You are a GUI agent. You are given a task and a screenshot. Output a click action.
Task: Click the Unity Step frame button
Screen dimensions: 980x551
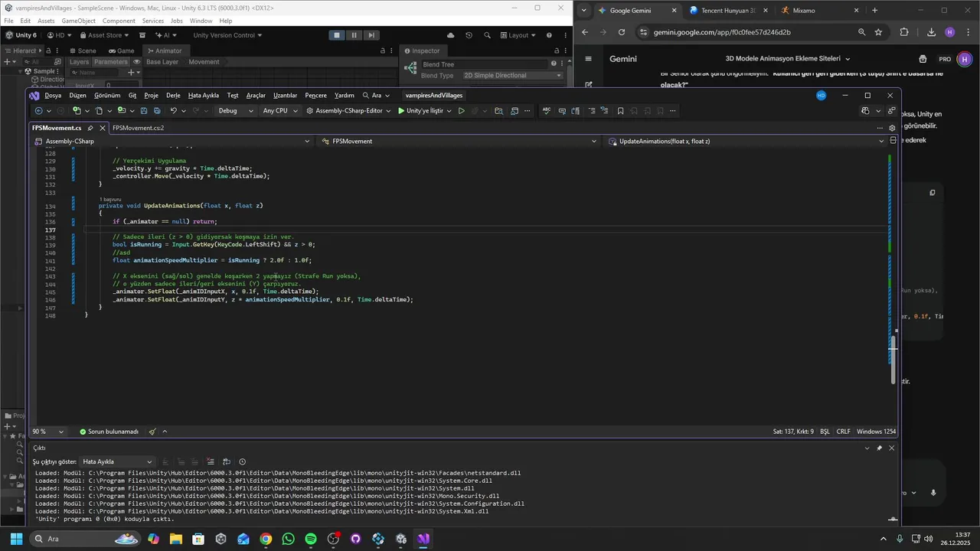(371, 35)
